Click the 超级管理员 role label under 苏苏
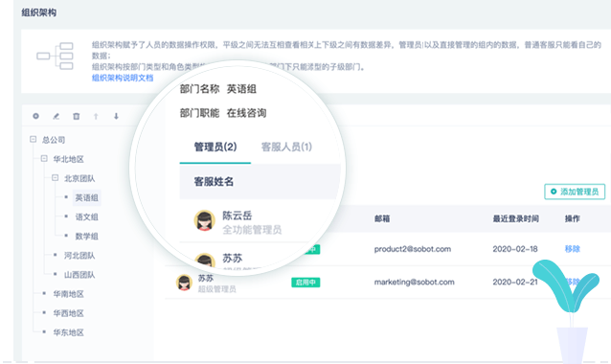Viewport: 611px width, 364px height. click(217, 289)
